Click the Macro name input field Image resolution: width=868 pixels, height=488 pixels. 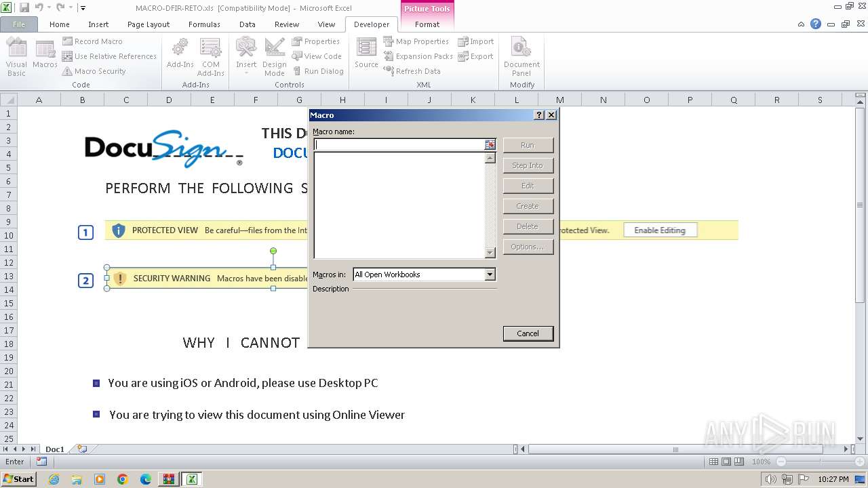[399, 144]
